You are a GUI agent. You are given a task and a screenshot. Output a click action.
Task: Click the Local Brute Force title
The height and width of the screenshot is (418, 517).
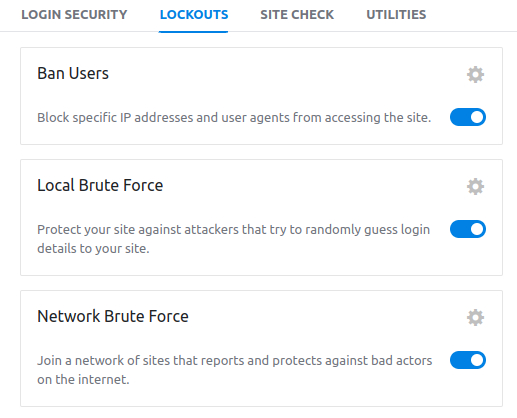[x=100, y=185]
